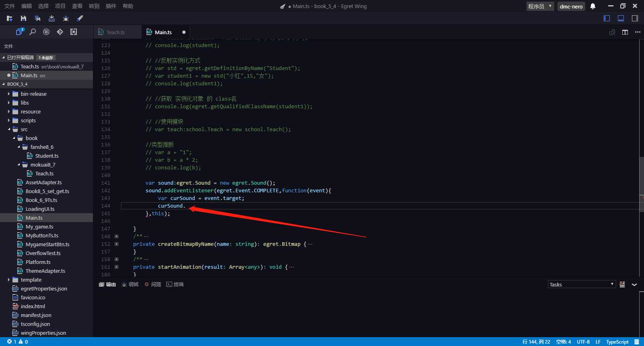The image size is (644, 346).
Task: Open the file explorer sidebar icon
Action: (x=20, y=32)
